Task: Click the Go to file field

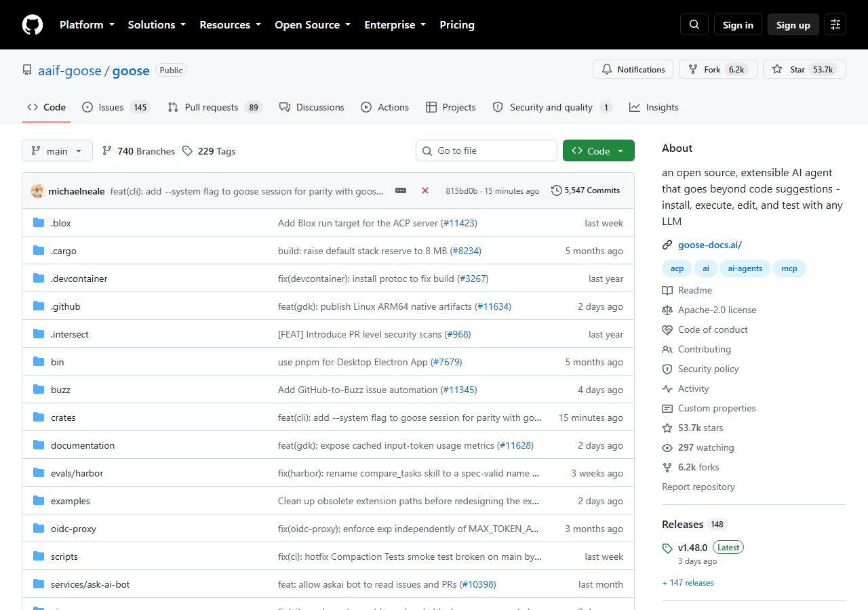Action: [486, 150]
